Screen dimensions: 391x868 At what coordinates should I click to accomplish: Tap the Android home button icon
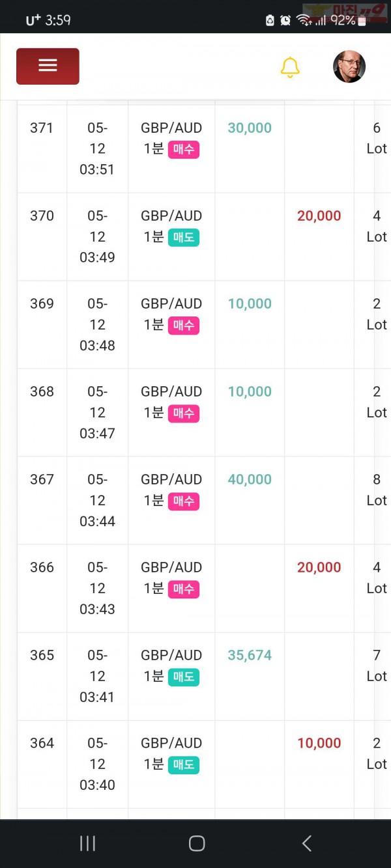click(197, 843)
